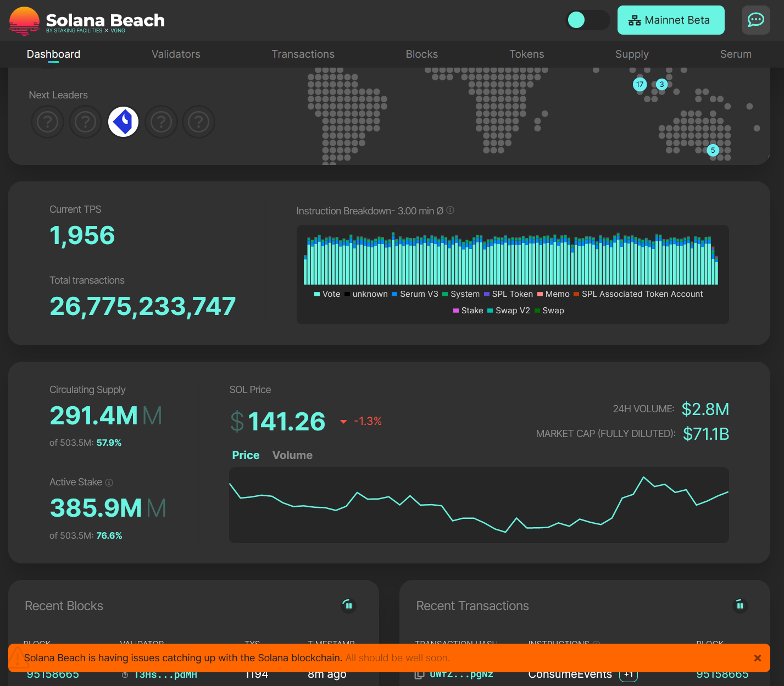The height and width of the screenshot is (686, 784).
Task: Toggle the SPL Token legend entry
Action: [508, 294]
